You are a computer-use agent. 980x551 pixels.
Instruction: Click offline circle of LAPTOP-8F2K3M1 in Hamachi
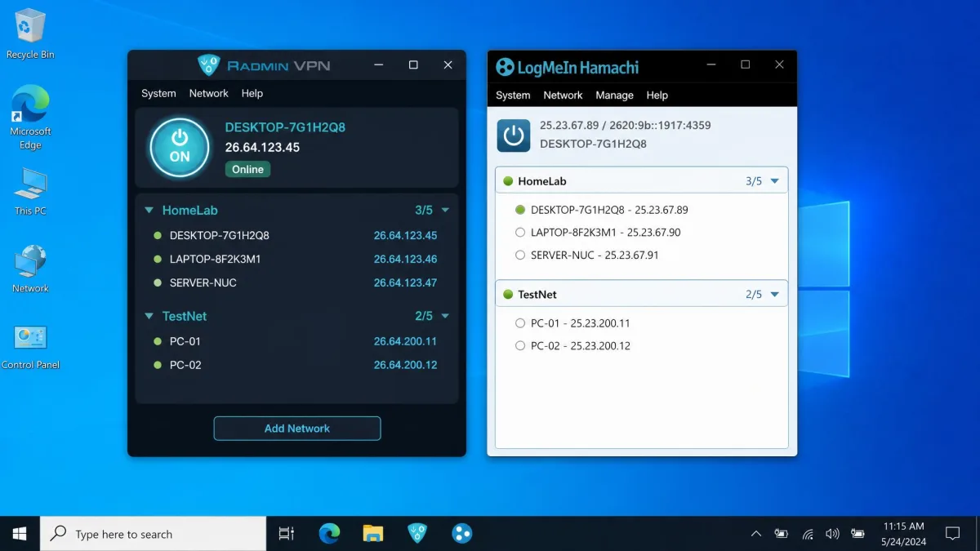[x=520, y=233]
